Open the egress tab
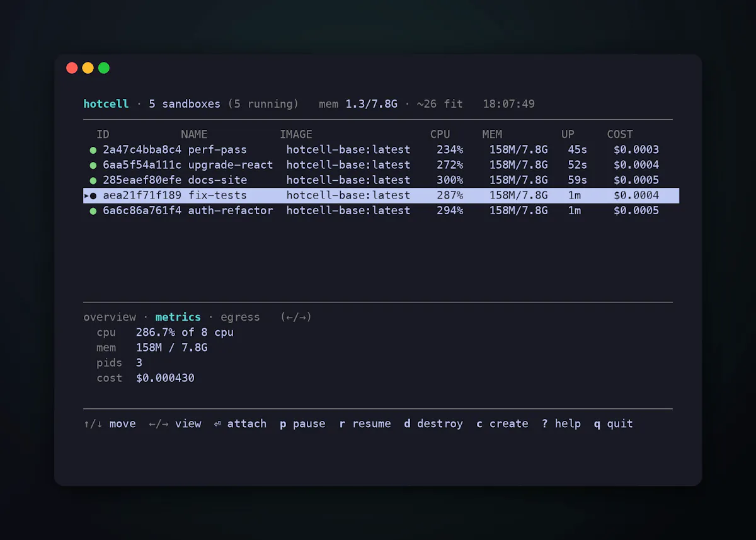The image size is (756, 540). pos(240,317)
